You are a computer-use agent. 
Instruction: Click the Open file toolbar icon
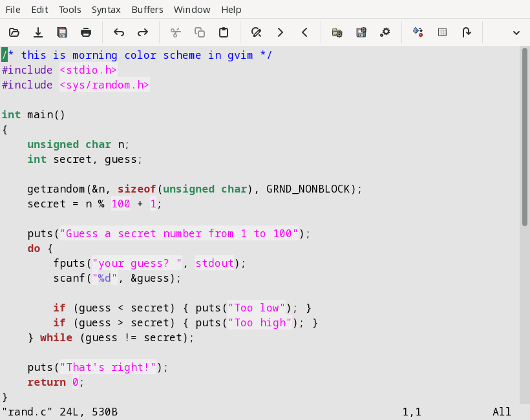[x=14, y=32]
